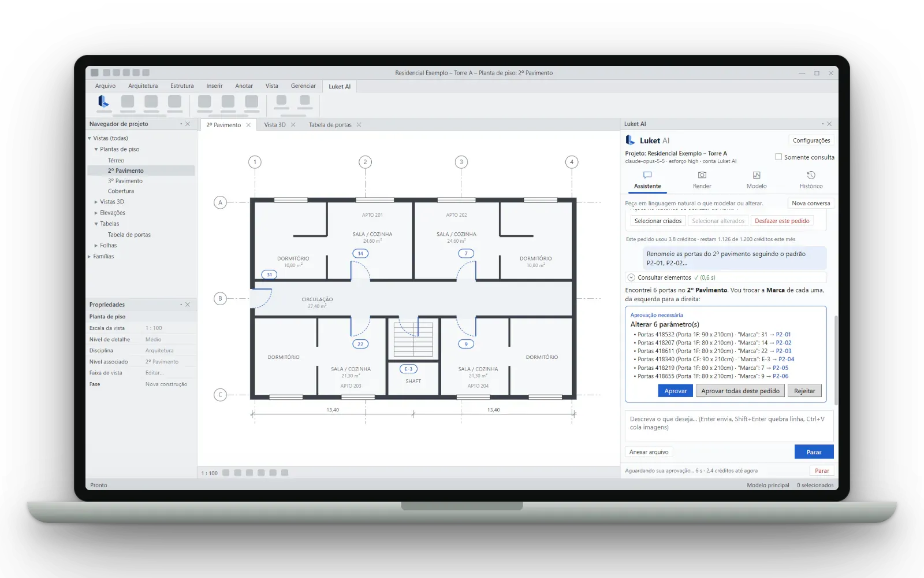Click Desfazer este pedido
Viewport: 924px width, 578px height.
782,221
